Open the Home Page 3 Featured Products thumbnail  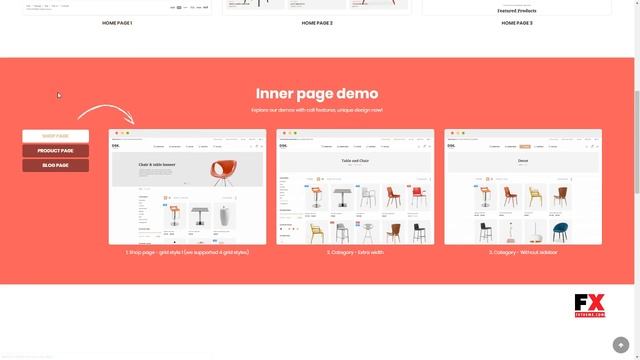517,7
